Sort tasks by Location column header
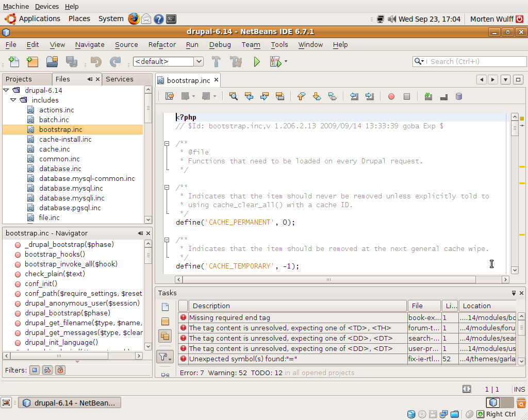 (487, 306)
